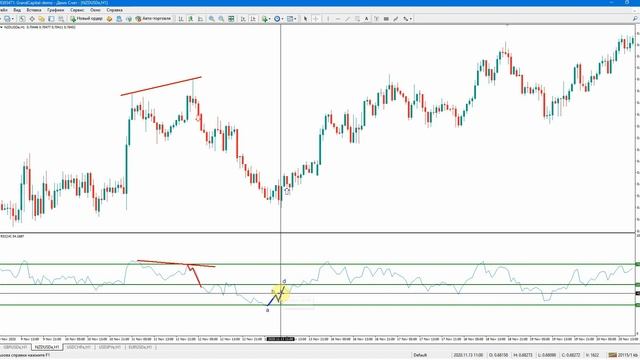Select the red trendline on price chart

tap(161, 86)
